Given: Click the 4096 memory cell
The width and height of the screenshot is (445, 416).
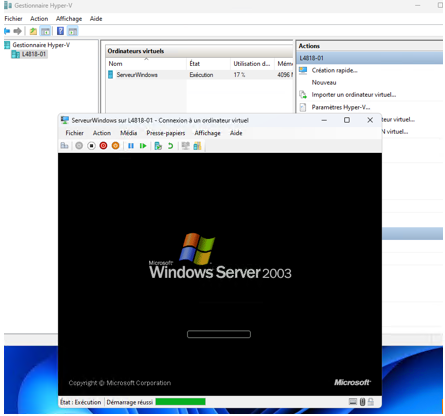Looking at the screenshot, I should (x=285, y=75).
